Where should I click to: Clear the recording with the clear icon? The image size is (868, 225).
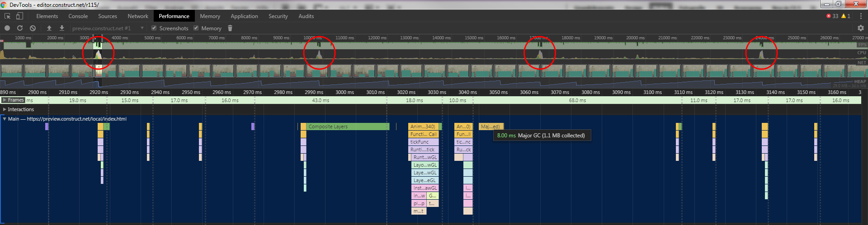(33, 28)
